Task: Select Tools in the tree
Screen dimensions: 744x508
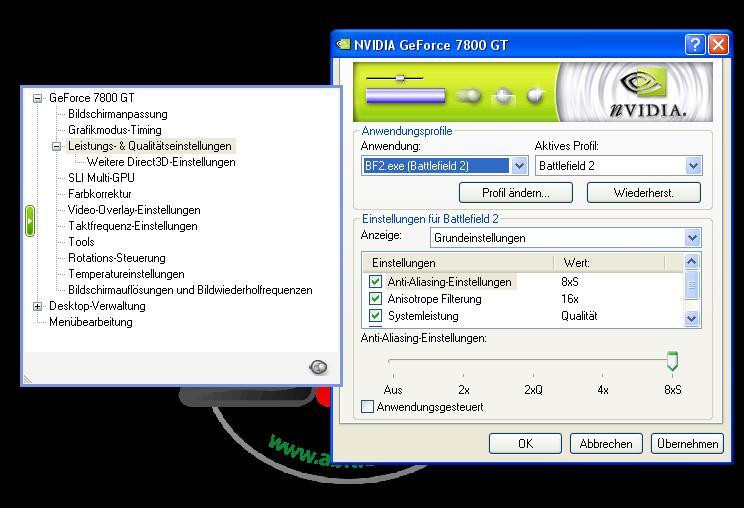Action: pos(81,242)
